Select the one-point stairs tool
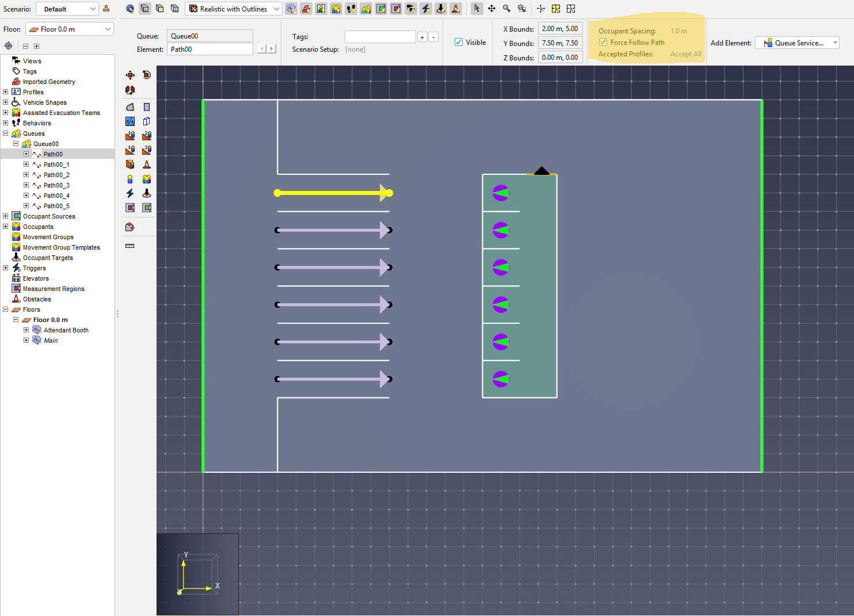Image resolution: width=854 pixels, height=616 pixels. click(x=130, y=136)
